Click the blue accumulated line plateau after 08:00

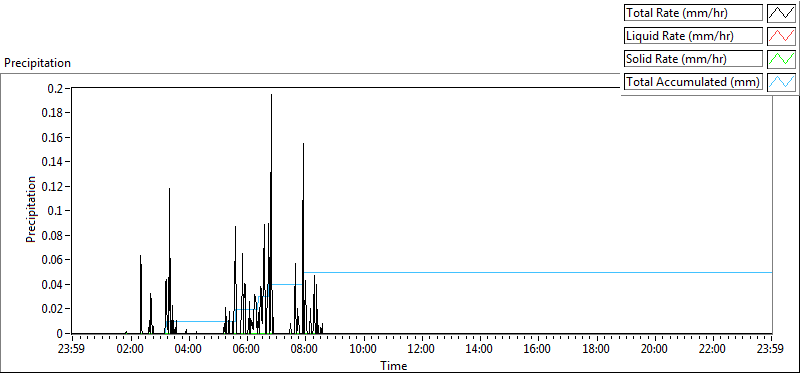538,272
